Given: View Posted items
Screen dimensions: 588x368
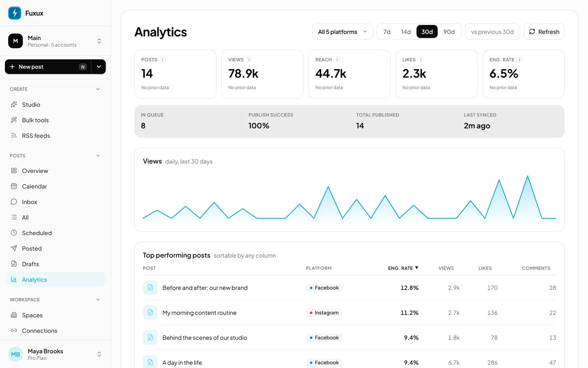Looking at the screenshot, I should coord(56,248).
